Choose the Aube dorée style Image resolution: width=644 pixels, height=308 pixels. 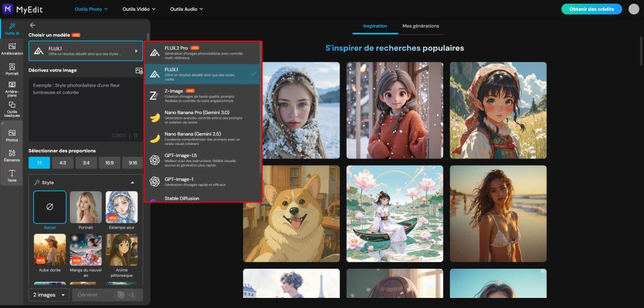pyautogui.click(x=50, y=250)
